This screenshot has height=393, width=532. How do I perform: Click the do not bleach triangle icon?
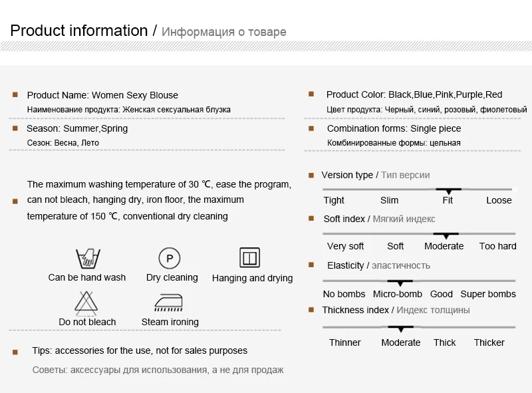(86, 303)
